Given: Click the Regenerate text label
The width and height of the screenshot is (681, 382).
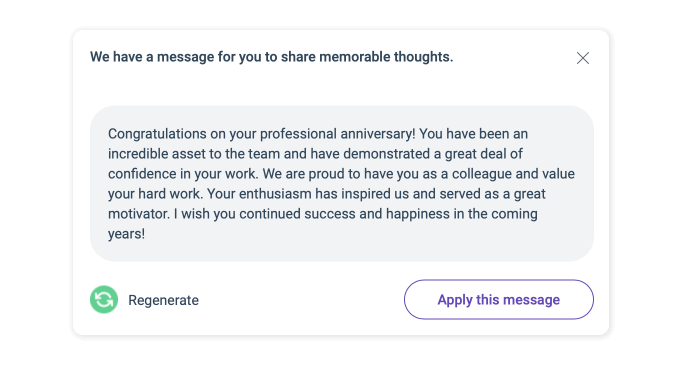Looking at the screenshot, I should 163,300.
